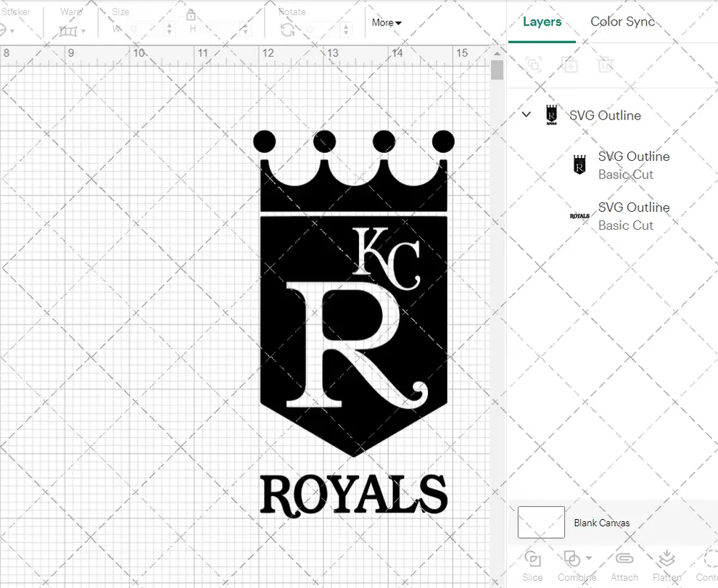Increase width using the stepper arrow
This screenshot has width=718, height=588.
pos(170,26)
